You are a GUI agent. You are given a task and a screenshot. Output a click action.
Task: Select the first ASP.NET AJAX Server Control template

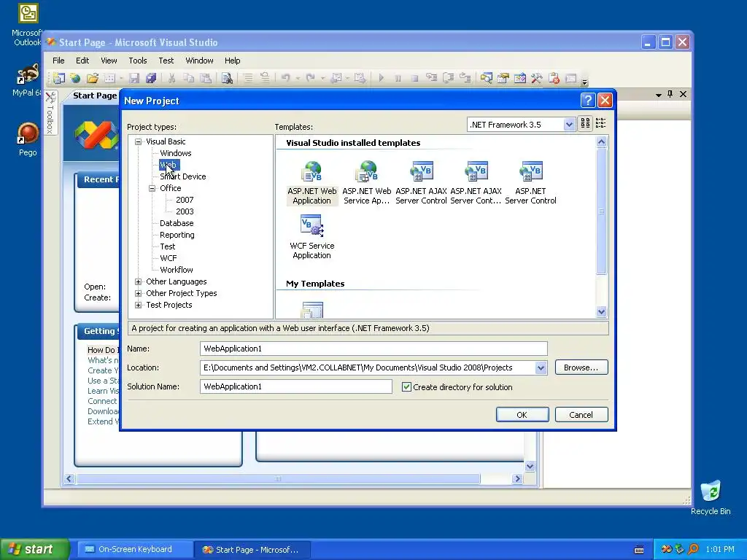tap(421, 183)
